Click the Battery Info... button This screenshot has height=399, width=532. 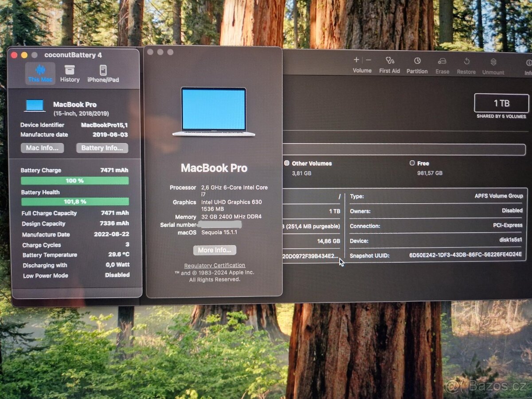(x=102, y=148)
